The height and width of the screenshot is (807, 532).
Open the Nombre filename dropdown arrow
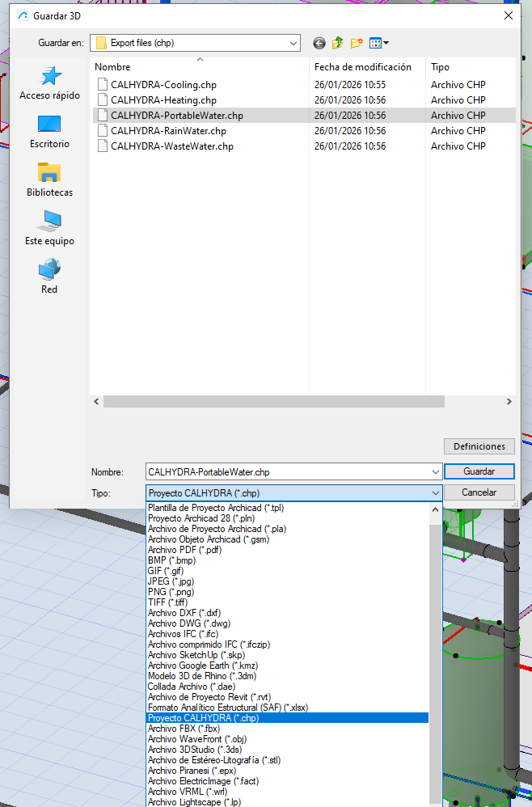(x=435, y=472)
